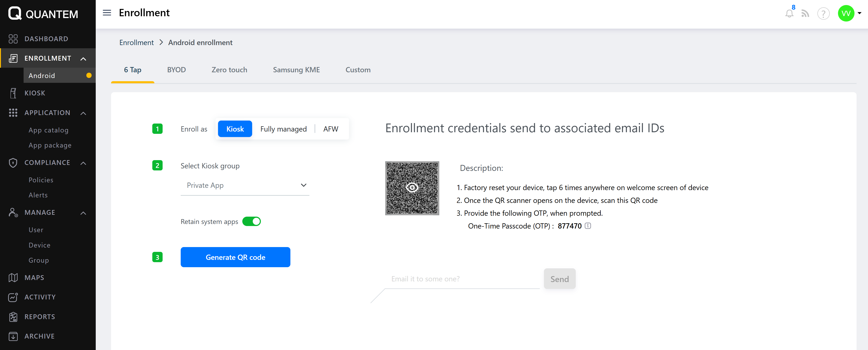Click the RSS feed icon

805,13
